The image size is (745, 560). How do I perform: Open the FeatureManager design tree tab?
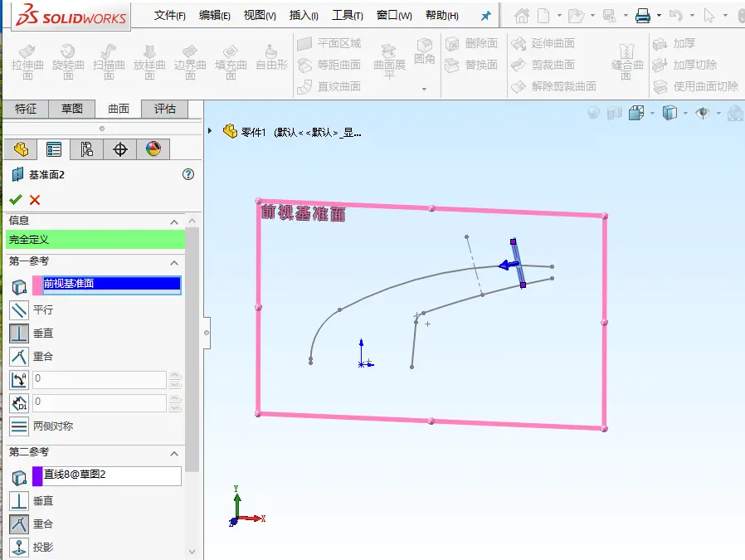coord(22,149)
